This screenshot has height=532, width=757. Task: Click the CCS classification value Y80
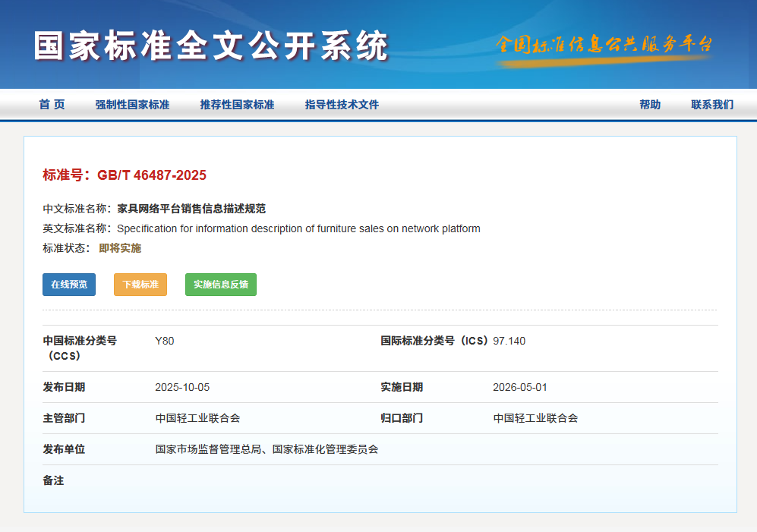click(165, 341)
